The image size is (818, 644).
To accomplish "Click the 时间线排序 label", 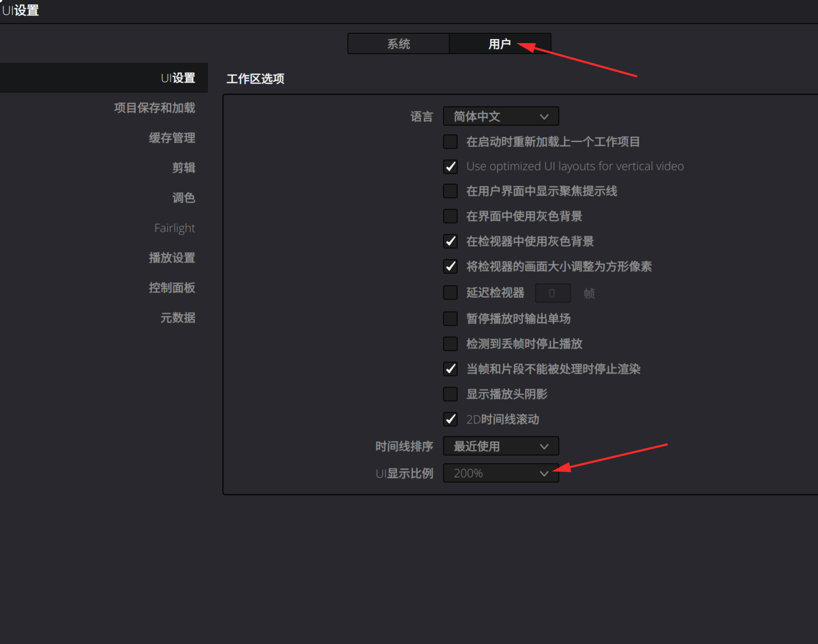I will coord(404,446).
